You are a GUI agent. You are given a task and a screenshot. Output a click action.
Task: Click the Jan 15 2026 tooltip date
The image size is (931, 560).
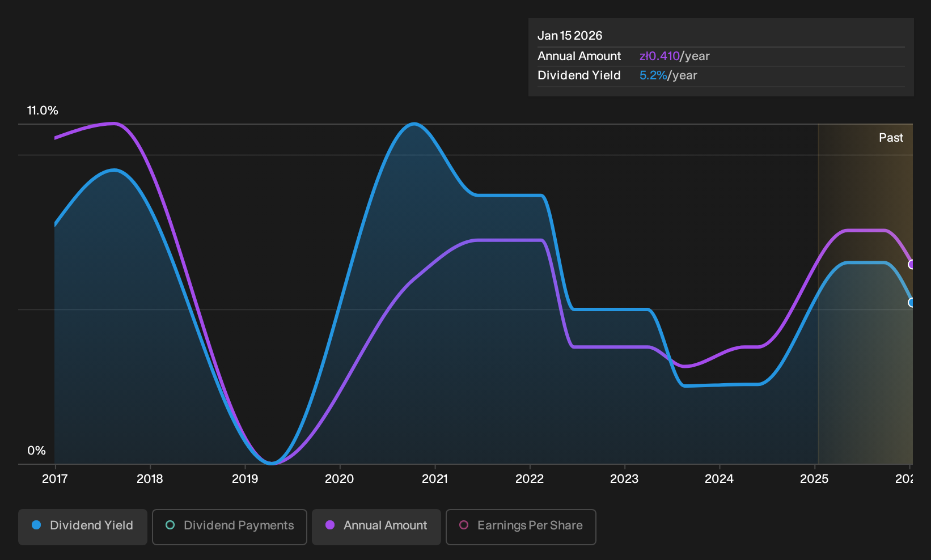[570, 36]
